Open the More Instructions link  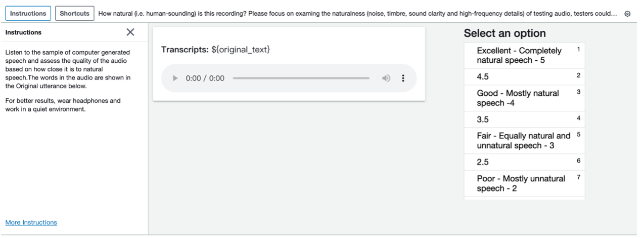[31, 222]
